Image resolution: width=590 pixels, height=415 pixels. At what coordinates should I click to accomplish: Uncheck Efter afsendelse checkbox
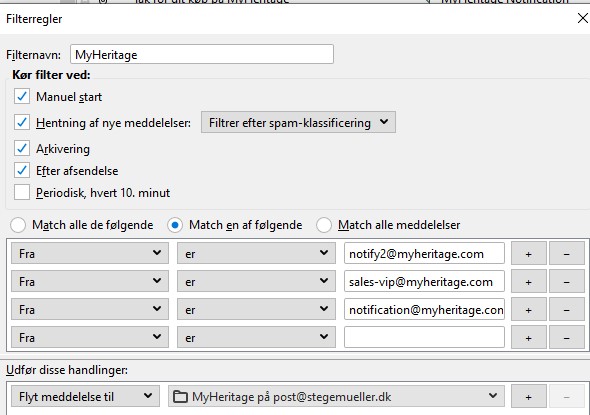pos(22,170)
